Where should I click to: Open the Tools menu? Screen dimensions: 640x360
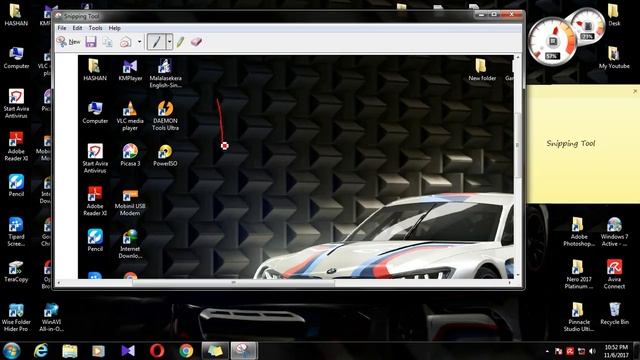click(x=96, y=28)
